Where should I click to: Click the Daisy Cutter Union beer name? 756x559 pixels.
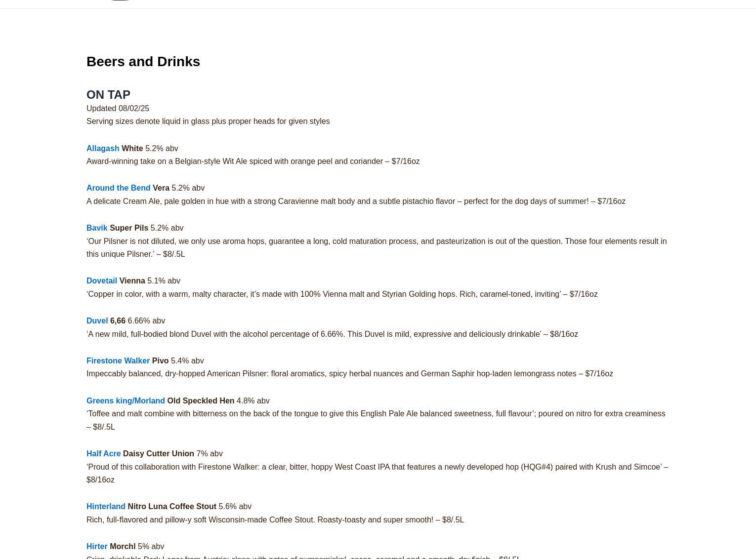coord(159,453)
